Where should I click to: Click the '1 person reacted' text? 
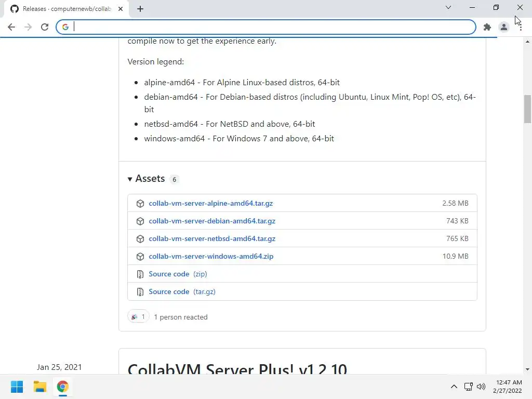[180, 317]
